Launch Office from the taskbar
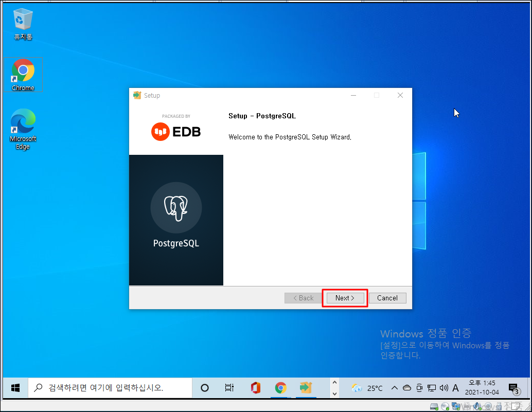The image size is (532, 412). (x=256, y=388)
